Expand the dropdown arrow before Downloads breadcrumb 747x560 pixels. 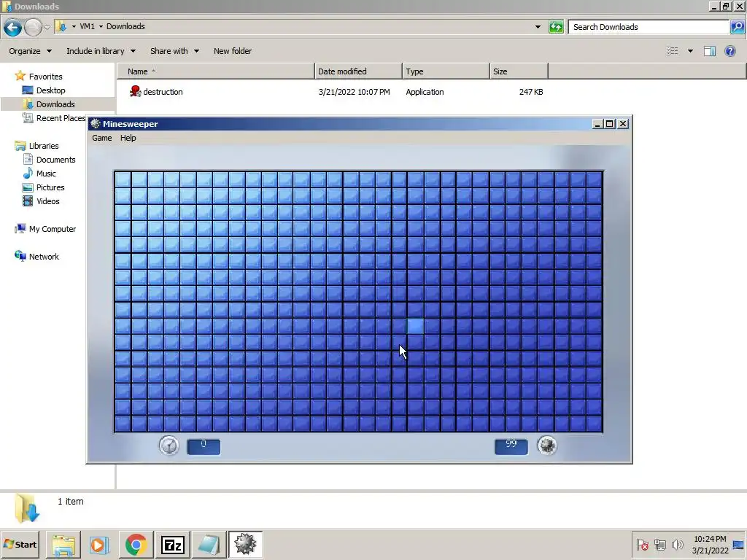tap(101, 27)
